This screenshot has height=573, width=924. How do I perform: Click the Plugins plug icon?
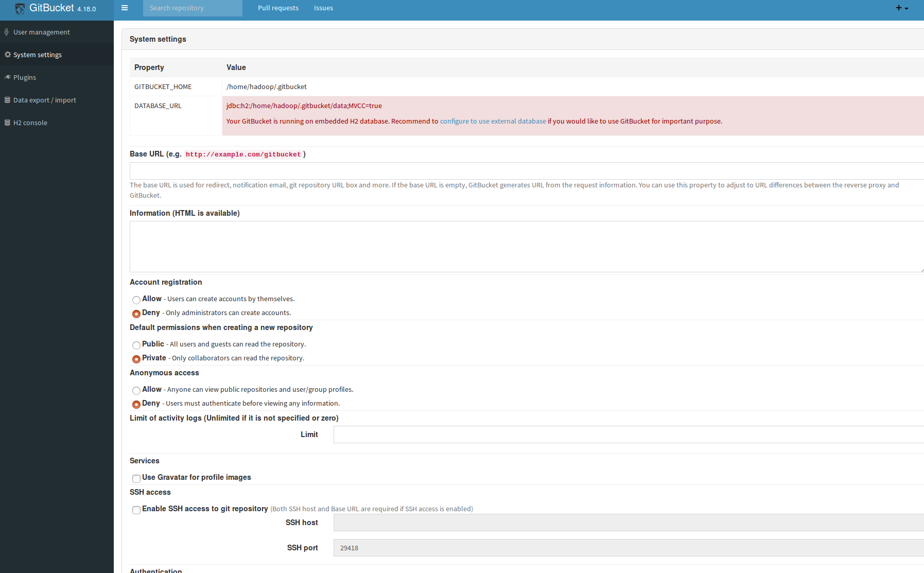[x=8, y=77]
